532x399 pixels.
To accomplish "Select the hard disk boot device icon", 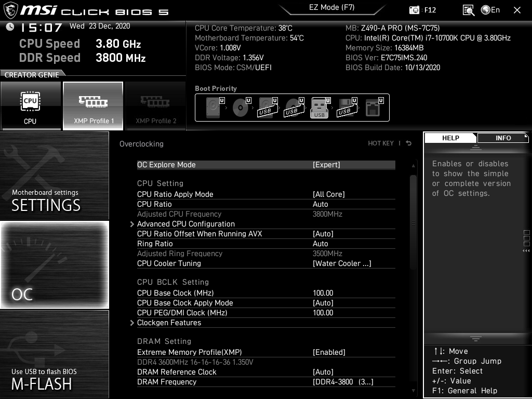I will (215, 107).
